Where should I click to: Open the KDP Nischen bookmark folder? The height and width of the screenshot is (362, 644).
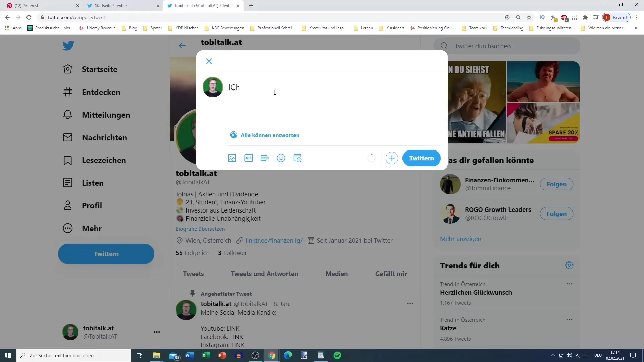(x=183, y=28)
